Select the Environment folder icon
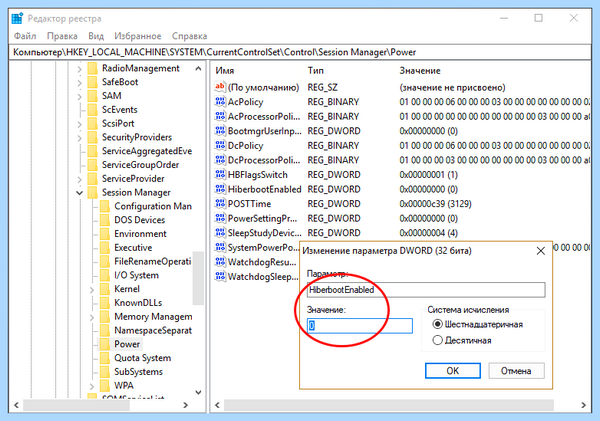600x421 pixels. [105, 234]
